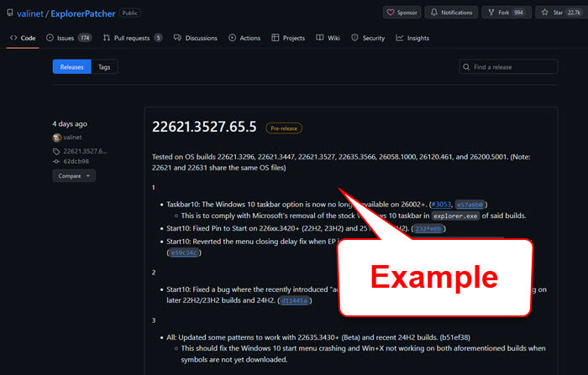Open the Insights tab
Image resolution: width=588 pixels, height=375 pixels.
tap(412, 38)
